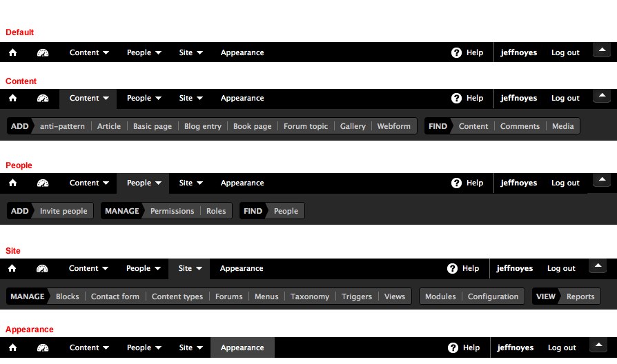Collapse the Content toolbar drawer with up arrow
The image size is (617, 364).
(x=602, y=96)
